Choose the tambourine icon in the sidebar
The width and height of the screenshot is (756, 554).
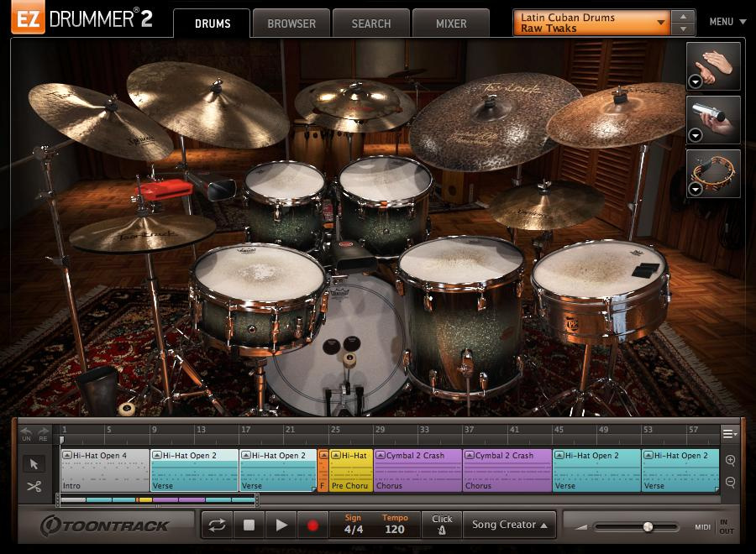pyautogui.click(x=713, y=172)
